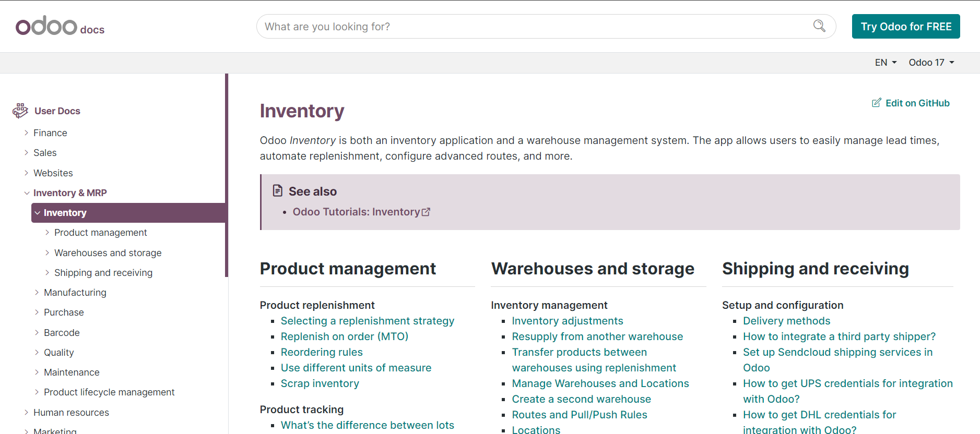
Task: Open Resupply from another warehouse link
Action: pyautogui.click(x=597, y=336)
